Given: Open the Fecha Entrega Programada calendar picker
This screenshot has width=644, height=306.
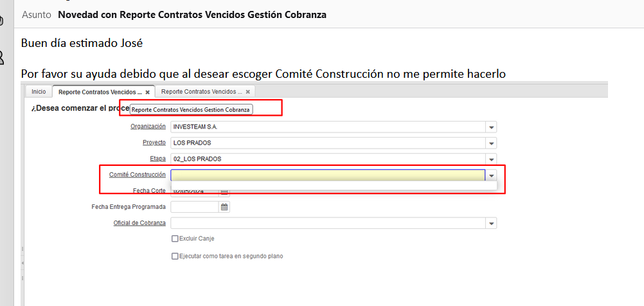Looking at the screenshot, I should coord(224,207).
